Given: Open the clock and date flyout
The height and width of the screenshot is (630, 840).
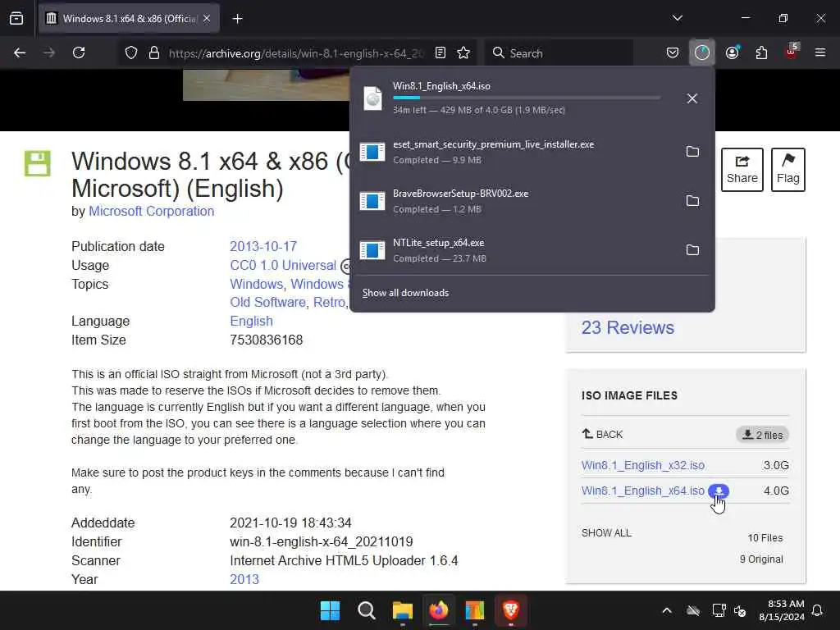Looking at the screenshot, I should tap(782, 610).
